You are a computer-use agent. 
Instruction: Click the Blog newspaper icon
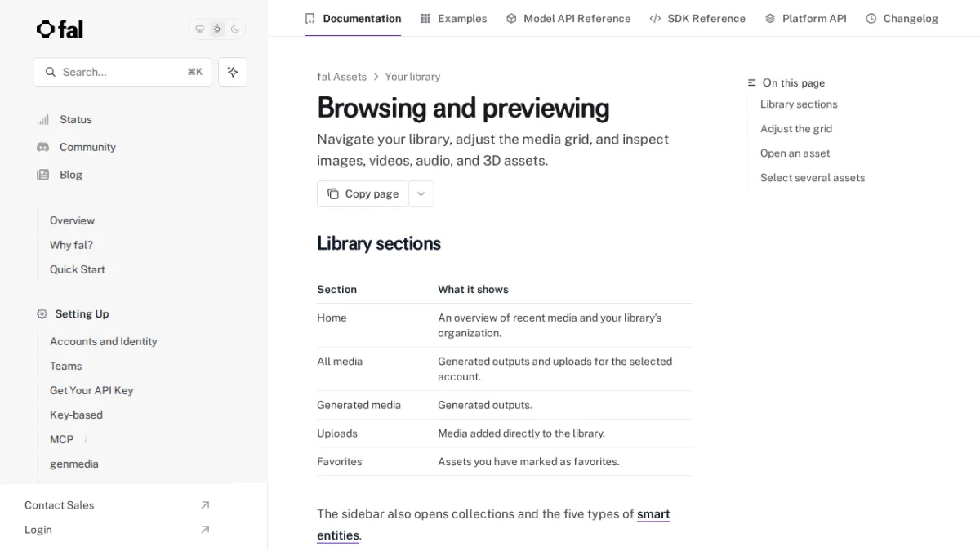pos(42,175)
